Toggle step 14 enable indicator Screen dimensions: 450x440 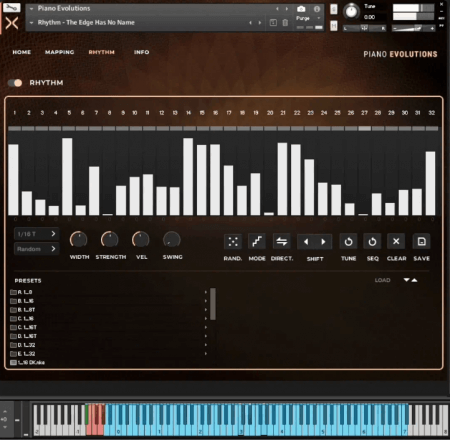point(190,128)
